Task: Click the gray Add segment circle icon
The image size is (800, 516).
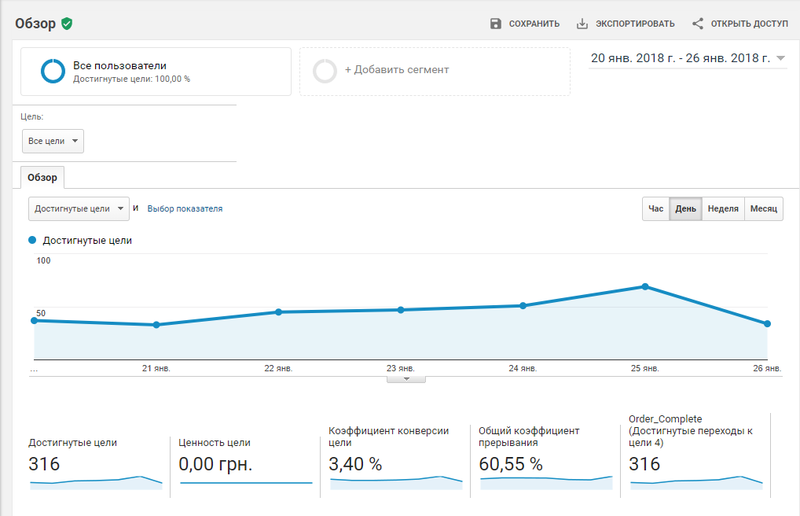Action: (x=324, y=71)
